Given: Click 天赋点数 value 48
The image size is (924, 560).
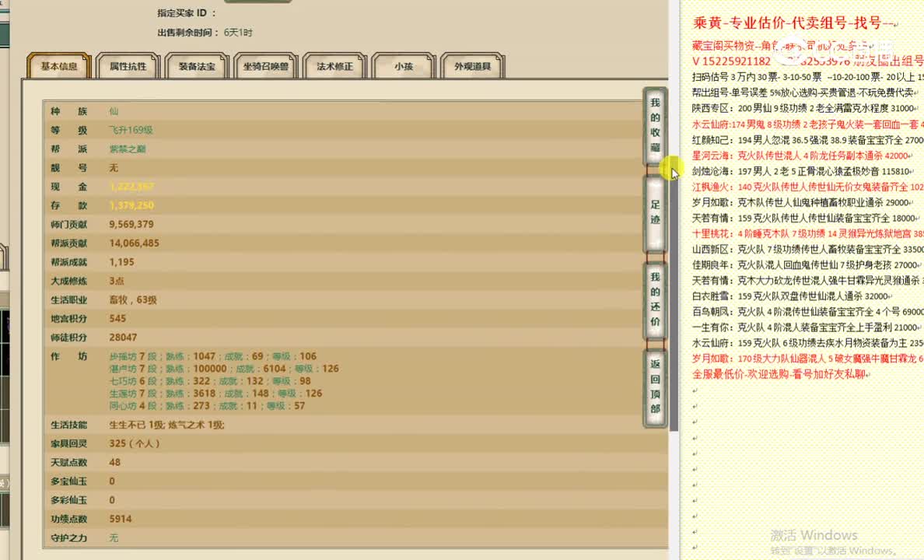Looking at the screenshot, I should 114,462.
